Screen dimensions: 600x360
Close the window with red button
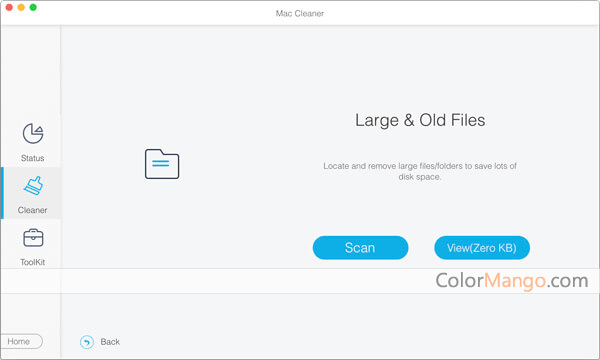(x=9, y=7)
